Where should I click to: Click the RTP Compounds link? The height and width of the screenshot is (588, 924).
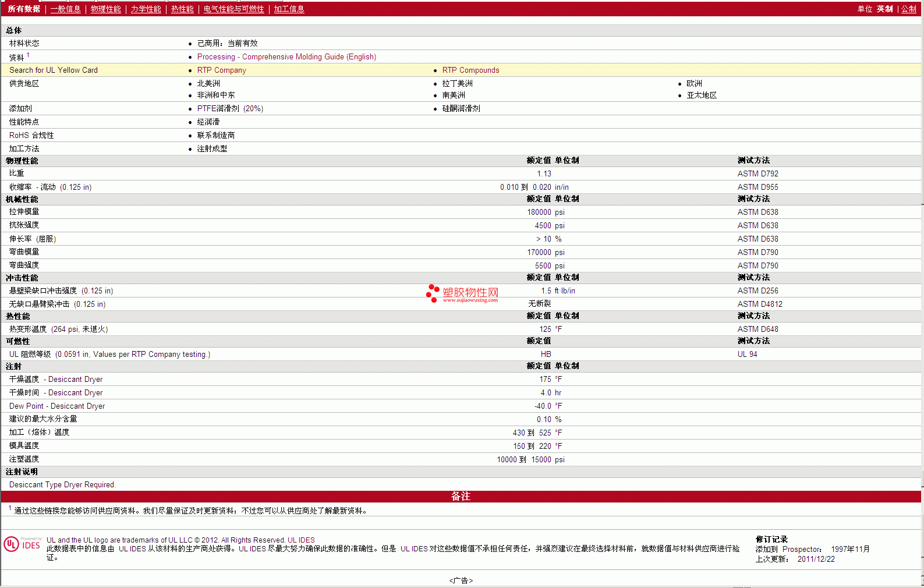[x=470, y=70]
